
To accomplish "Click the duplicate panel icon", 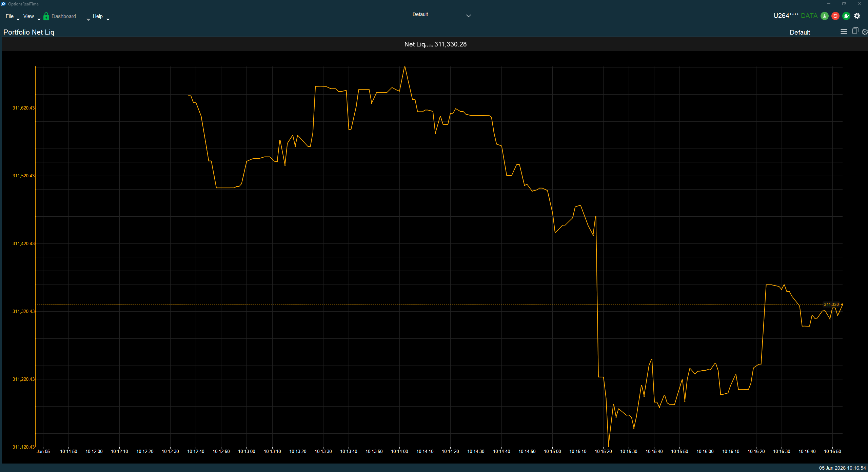I will point(854,31).
